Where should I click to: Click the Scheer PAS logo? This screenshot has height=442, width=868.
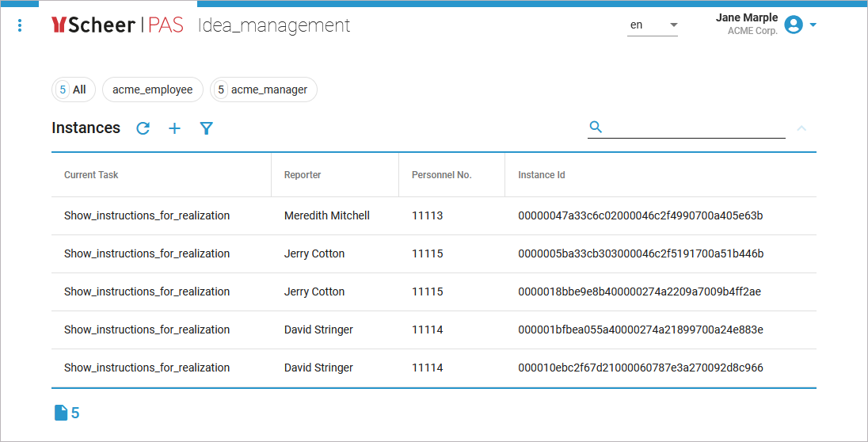click(117, 25)
